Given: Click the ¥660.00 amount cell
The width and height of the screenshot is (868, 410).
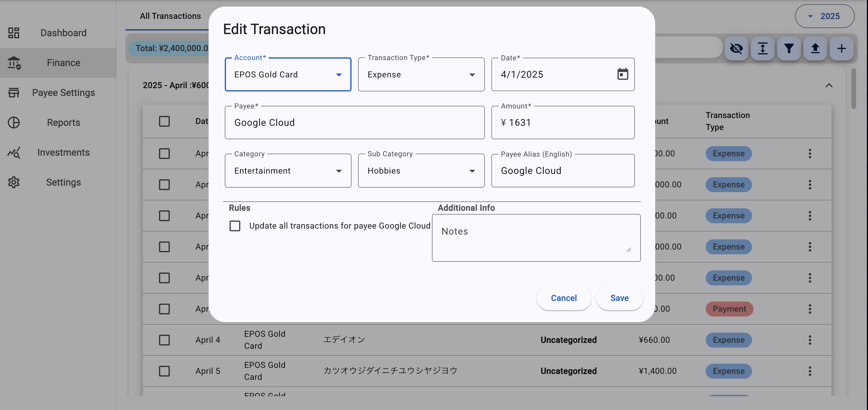Looking at the screenshot, I should click(654, 340).
